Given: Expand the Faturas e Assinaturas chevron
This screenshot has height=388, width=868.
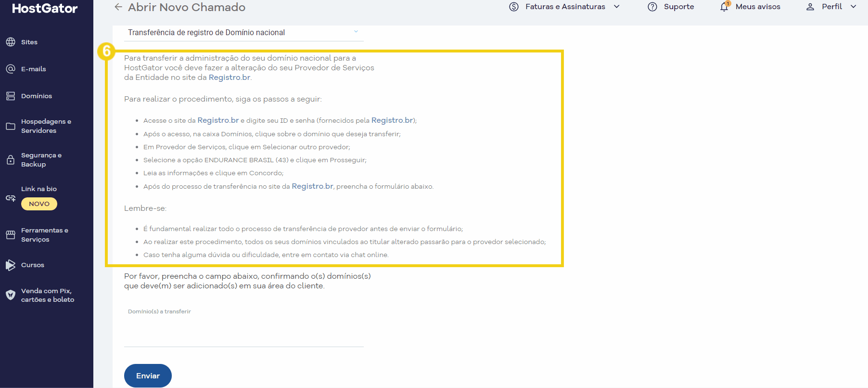Looking at the screenshot, I should tap(617, 7).
